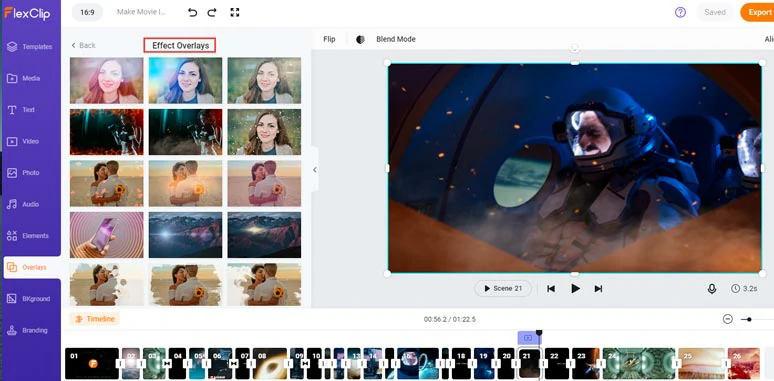Select green-tinted portrait overlay in first row

(264, 80)
